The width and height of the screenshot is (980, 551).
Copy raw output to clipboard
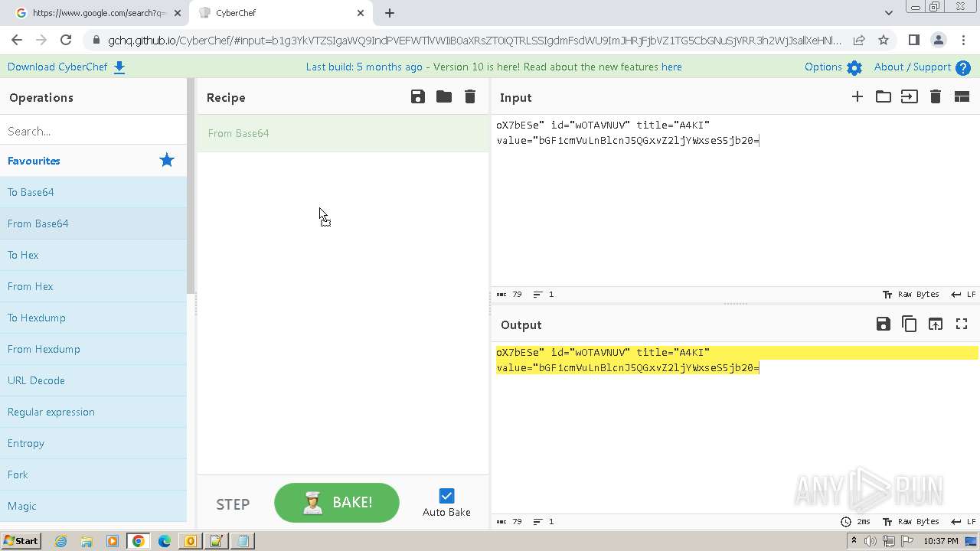[910, 324]
